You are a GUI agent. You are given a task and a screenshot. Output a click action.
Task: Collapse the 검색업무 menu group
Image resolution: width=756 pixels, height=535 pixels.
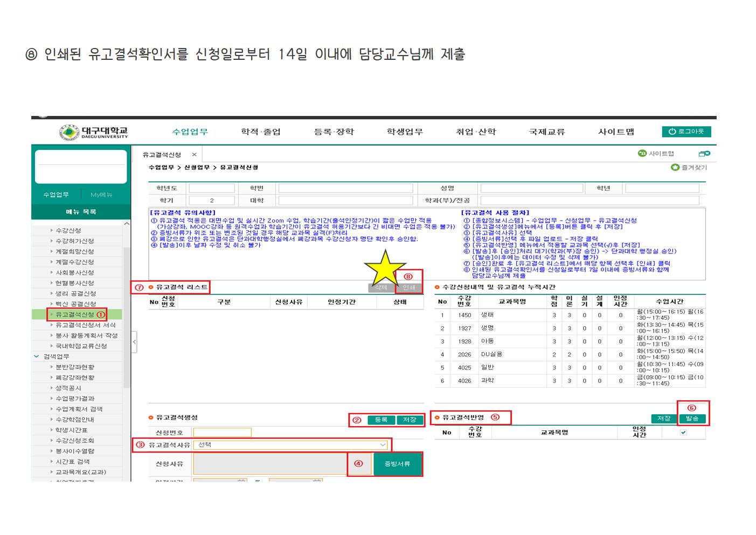37,356
